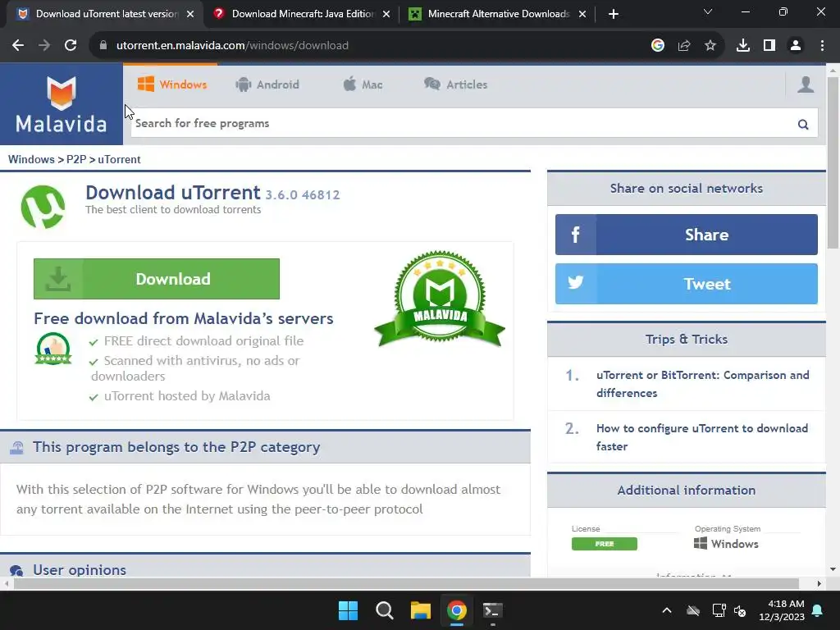Bookmark this page with star icon
840x630 pixels.
pyautogui.click(x=710, y=46)
